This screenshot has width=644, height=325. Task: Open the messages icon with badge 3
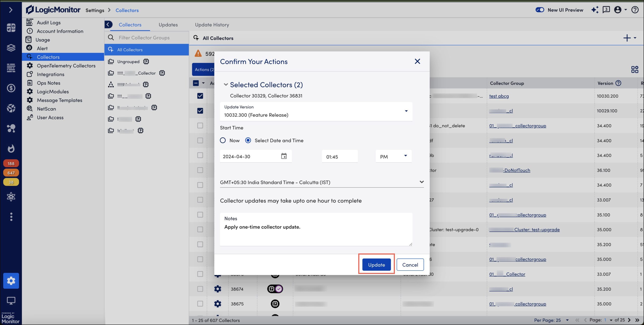[606, 10]
